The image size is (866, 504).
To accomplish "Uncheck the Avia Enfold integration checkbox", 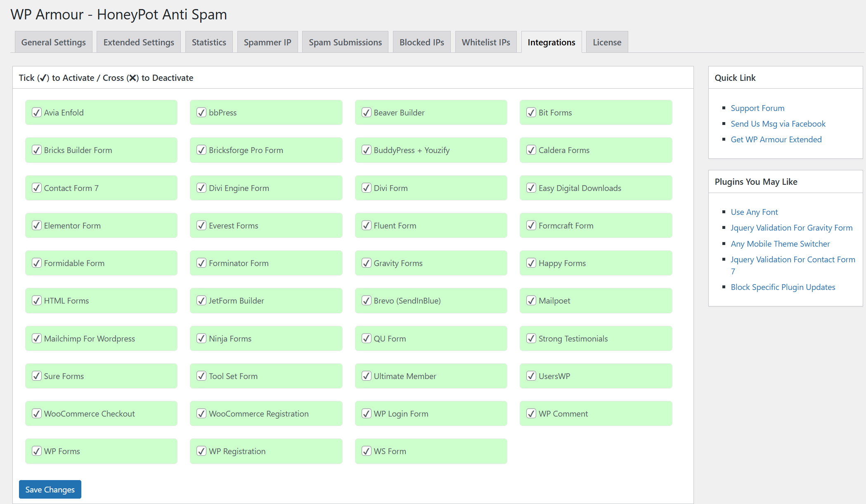I will coord(37,112).
